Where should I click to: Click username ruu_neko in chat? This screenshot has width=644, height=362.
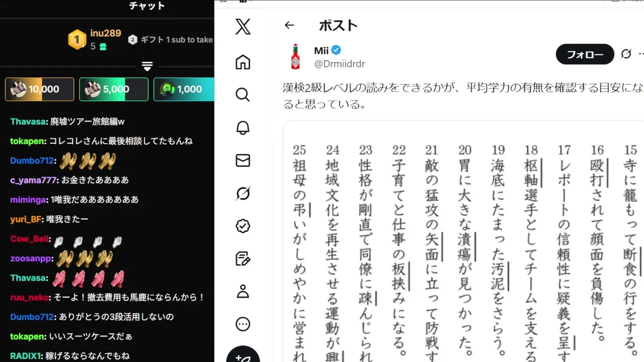pos(30,298)
